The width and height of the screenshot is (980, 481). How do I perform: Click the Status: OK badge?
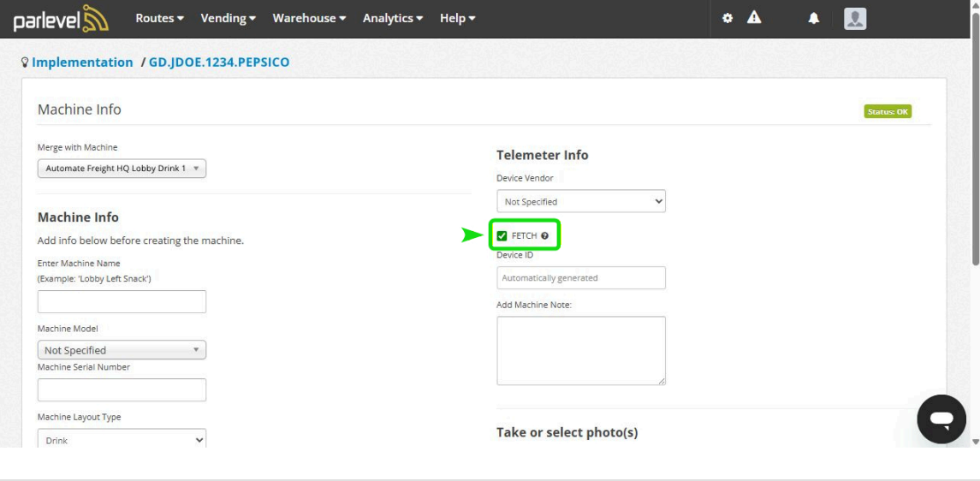[888, 111]
